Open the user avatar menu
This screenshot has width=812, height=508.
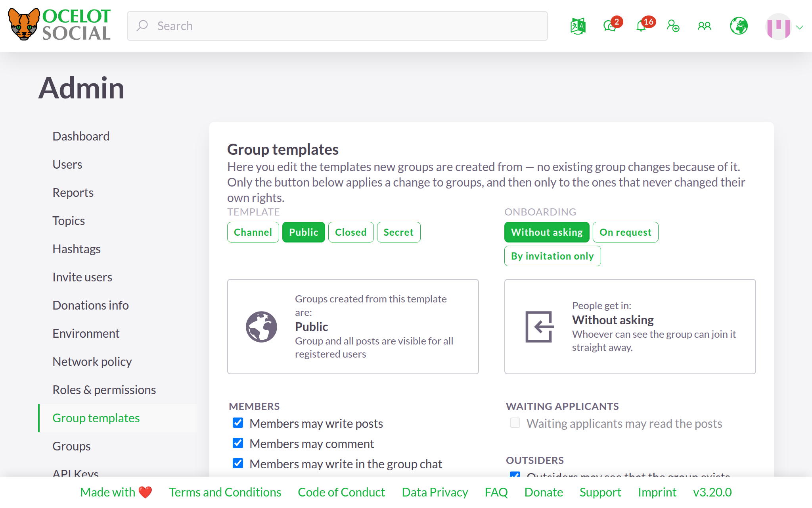pyautogui.click(x=779, y=27)
